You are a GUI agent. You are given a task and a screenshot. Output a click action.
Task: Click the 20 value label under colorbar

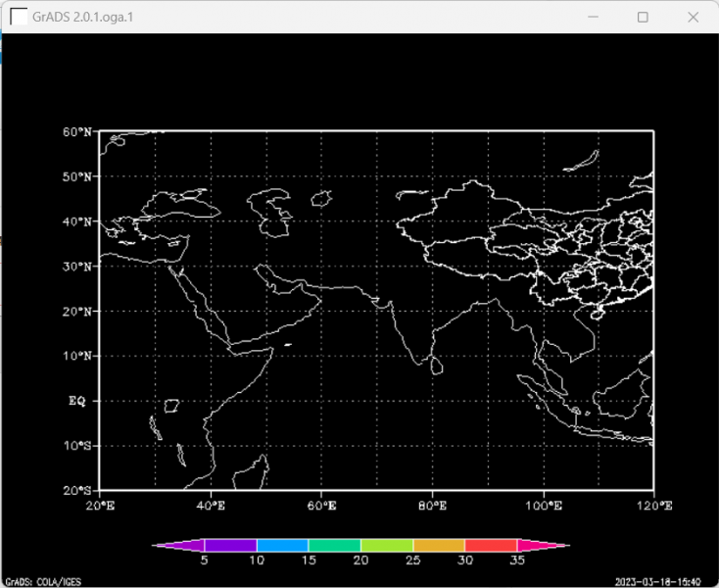click(360, 562)
